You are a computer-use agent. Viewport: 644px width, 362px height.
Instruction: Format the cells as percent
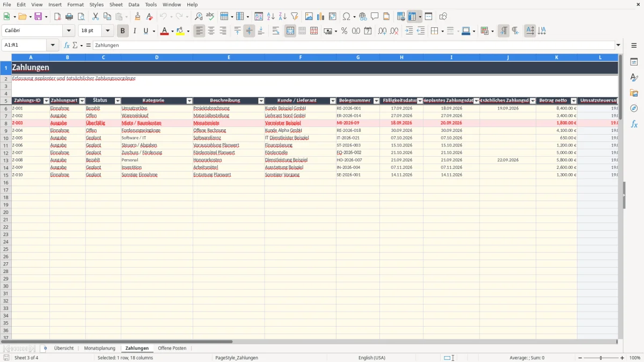pos(344,31)
